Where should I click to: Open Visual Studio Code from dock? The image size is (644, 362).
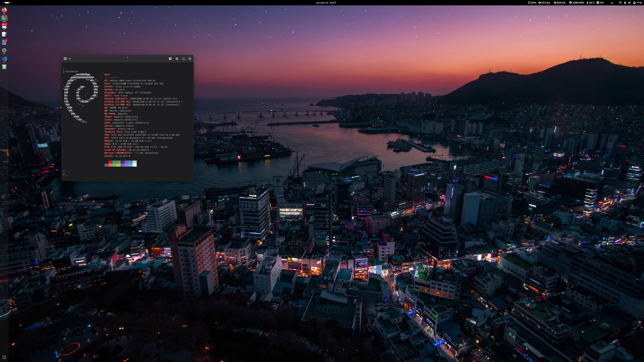4,59
